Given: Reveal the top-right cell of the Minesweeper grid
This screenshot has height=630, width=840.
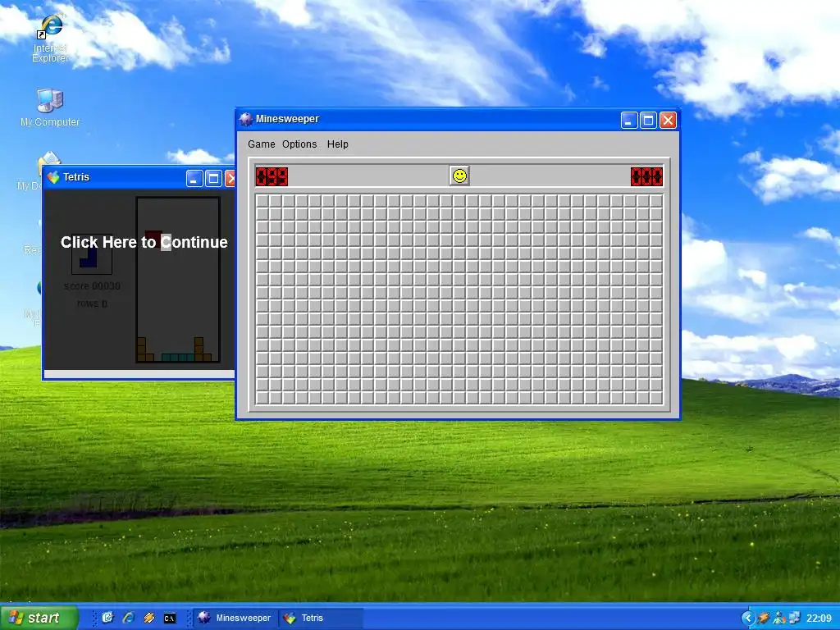Looking at the screenshot, I should [656, 201].
